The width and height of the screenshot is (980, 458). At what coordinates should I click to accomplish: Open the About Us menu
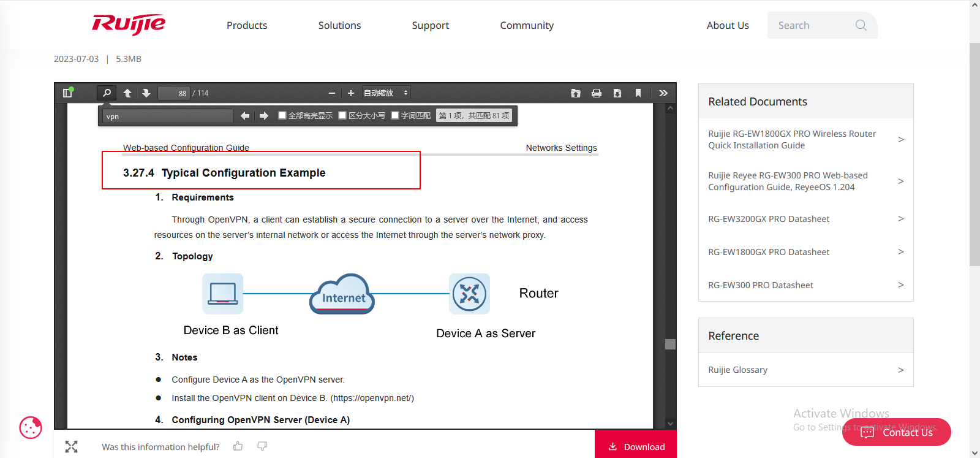point(728,25)
